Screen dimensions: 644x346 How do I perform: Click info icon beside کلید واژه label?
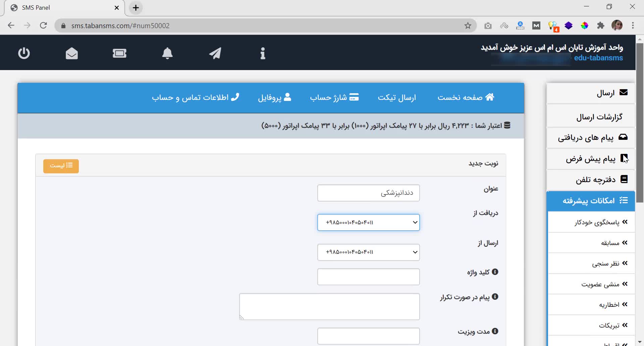click(x=495, y=272)
